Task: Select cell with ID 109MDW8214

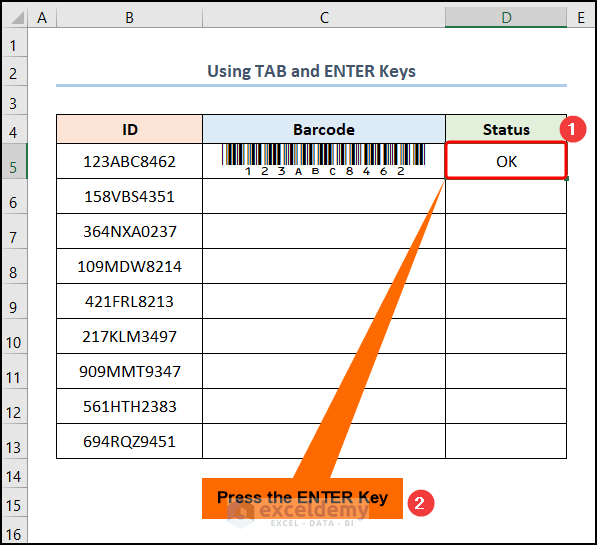Action: (129, 266)
